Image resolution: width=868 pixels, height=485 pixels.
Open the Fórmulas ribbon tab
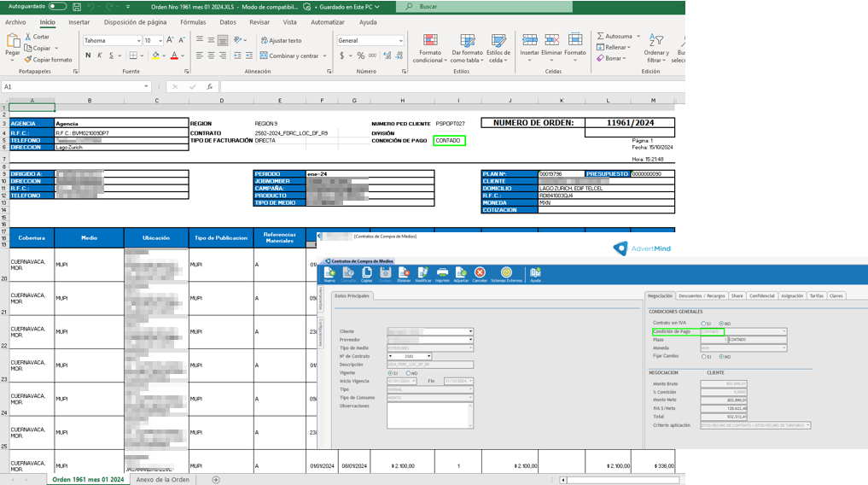pos(193,22)
